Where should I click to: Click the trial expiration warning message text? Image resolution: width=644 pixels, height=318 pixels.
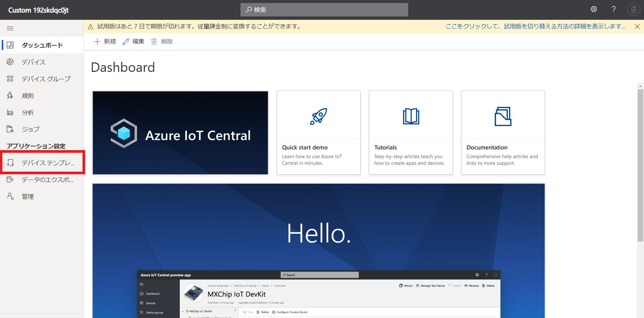(x=200, y=27)
